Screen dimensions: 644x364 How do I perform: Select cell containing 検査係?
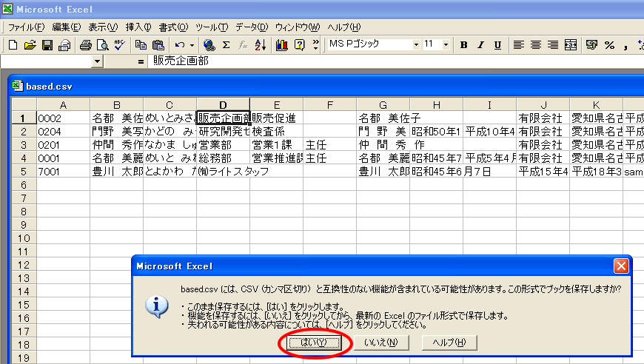point(276,132)
